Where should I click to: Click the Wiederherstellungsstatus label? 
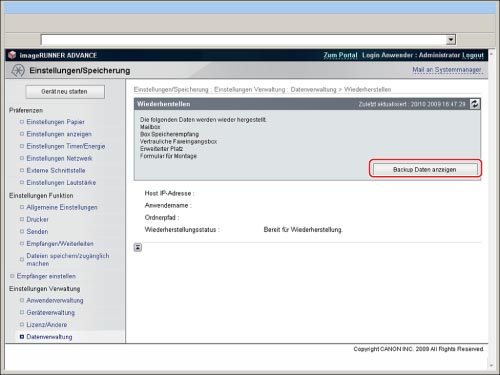182,230
